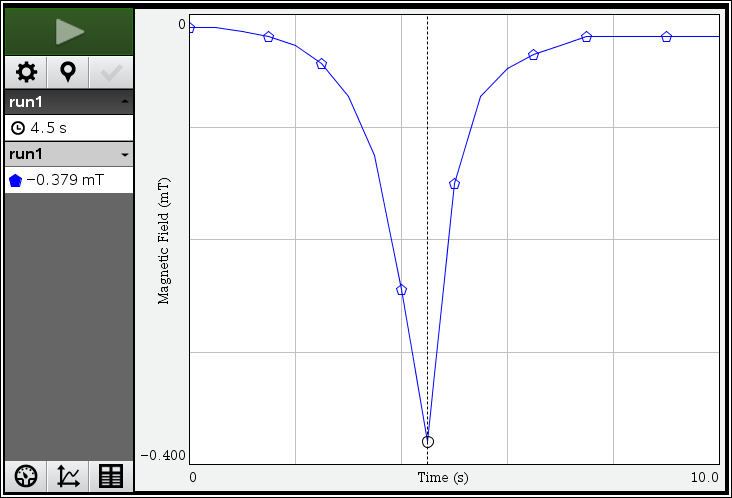Click the grayed-out checkmark icon
Viewport: 732px width, 498px height.
click(x=111, y=72)
